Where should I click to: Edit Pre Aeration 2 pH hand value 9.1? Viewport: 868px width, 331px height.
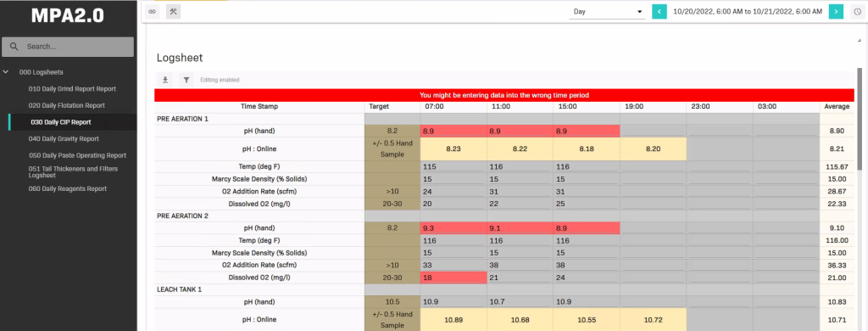click(520, 227)
